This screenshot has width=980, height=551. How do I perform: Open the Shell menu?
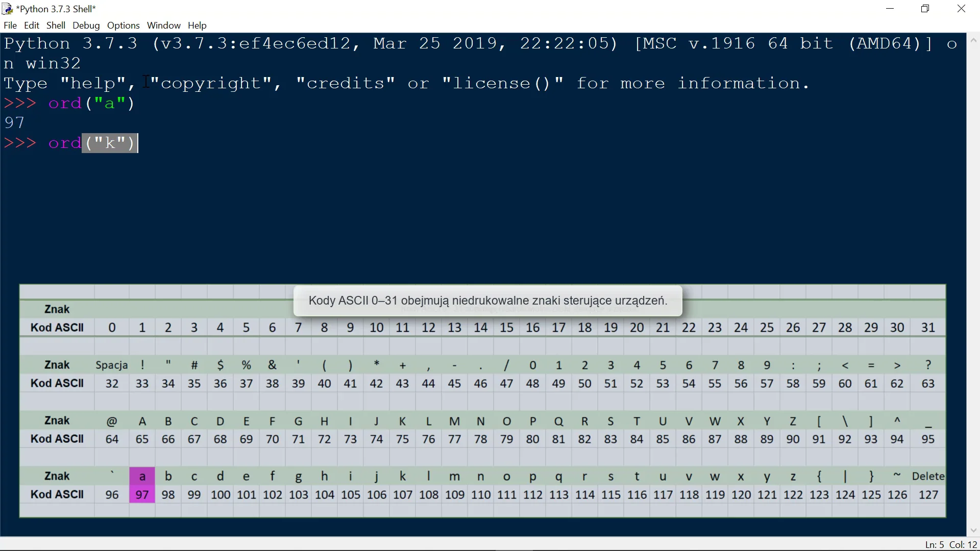[56, 26]
